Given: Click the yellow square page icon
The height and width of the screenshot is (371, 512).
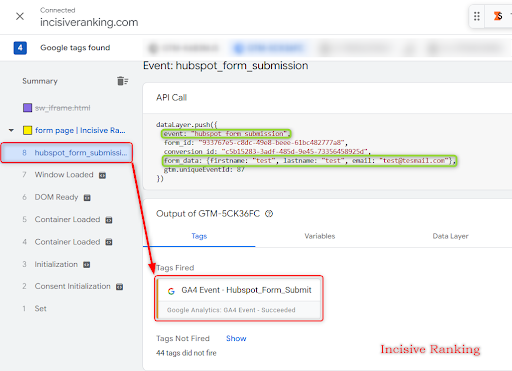Looking at the screenshot, I should point(27,130).
